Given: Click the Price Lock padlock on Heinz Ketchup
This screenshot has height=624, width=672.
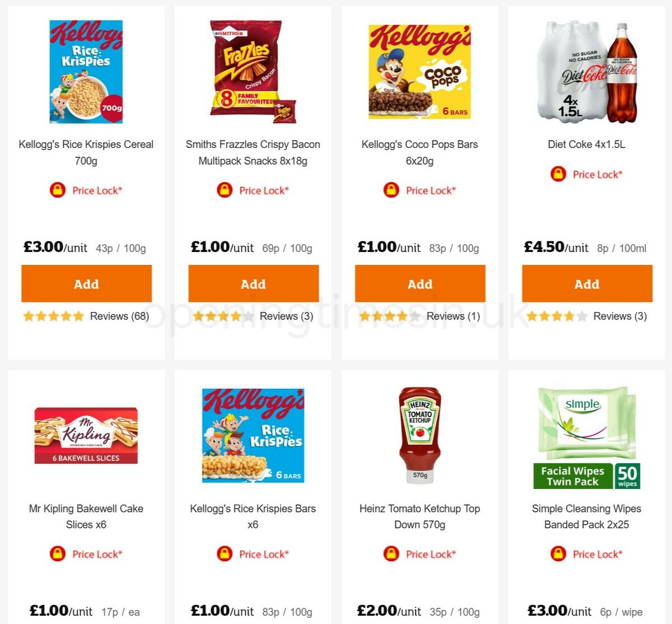Looking at the screenshot, I should [x=390, y=553].
